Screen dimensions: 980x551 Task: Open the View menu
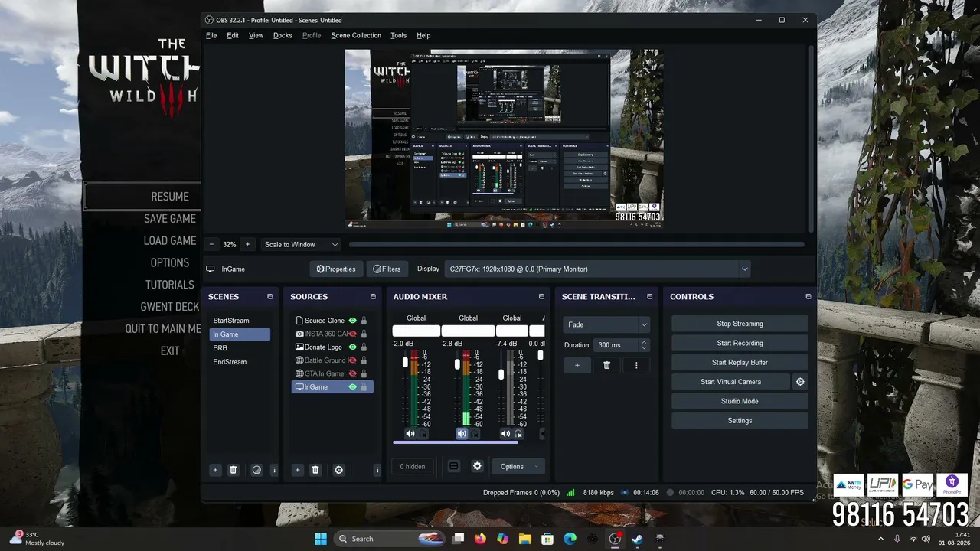coord(256,35)
